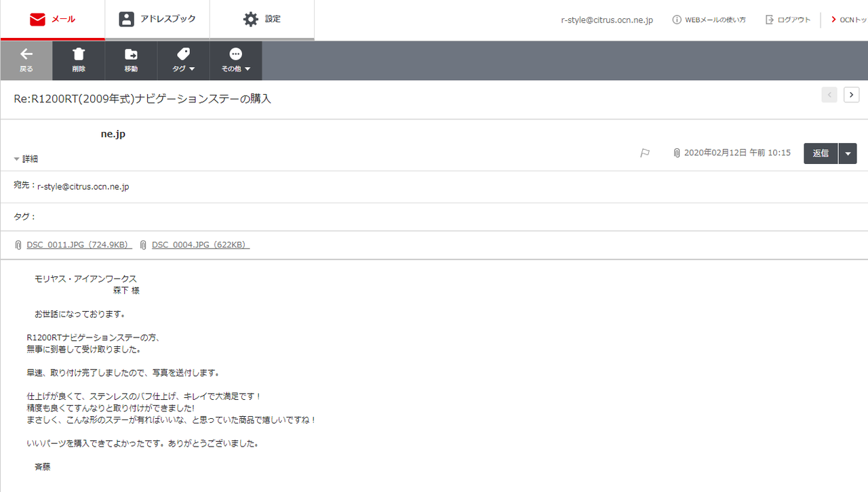
Task: Toggle the flag on this email
Action: [645, 153]
